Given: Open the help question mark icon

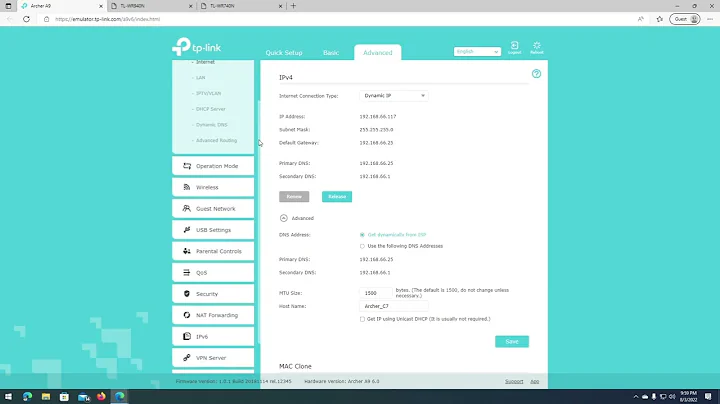Looking at the screenshot, I should click(536, 73).
